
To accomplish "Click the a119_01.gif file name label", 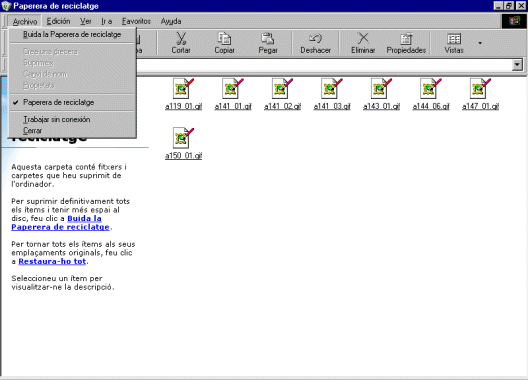I will [x=184, y=106].
